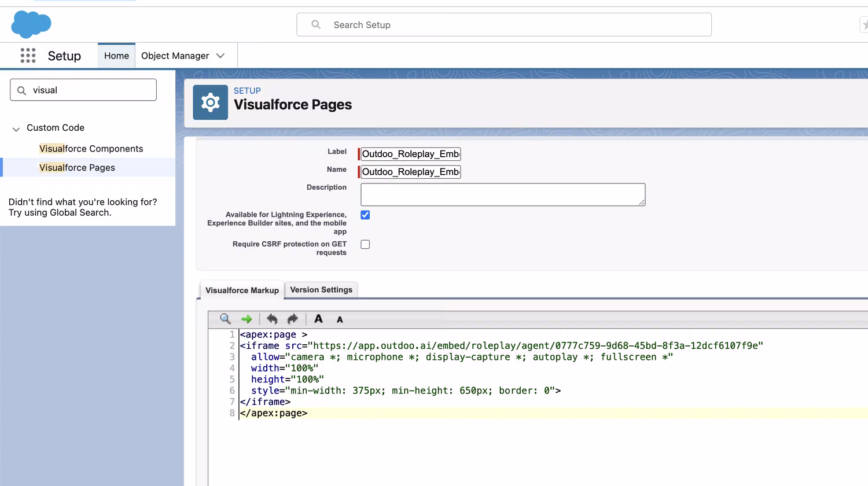The height and width of the screenshot is (486, 868).
Task: Open the editor search magnifier tool
Action: point(226,319)
